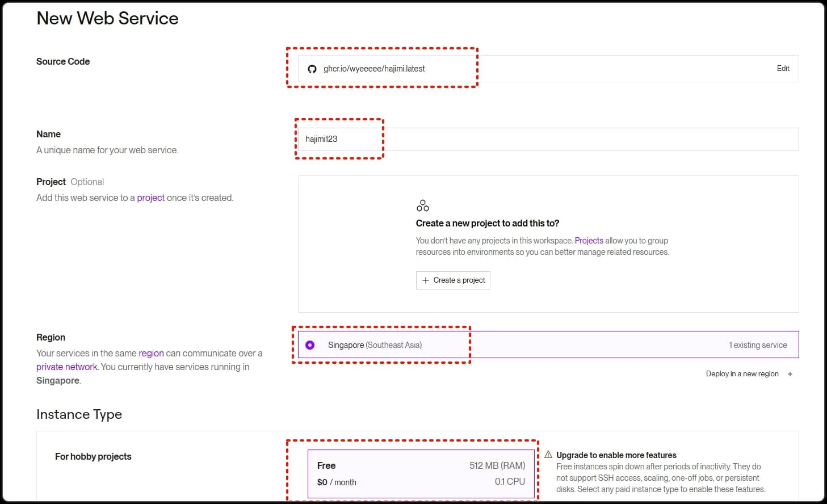Click the 'For hobby projects' label

pos(93,457)
